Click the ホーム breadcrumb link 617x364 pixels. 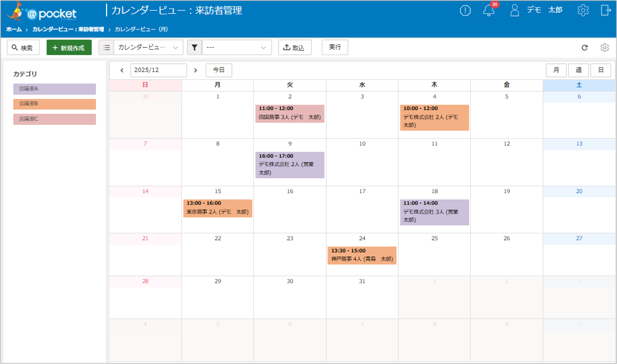point(14,29)
